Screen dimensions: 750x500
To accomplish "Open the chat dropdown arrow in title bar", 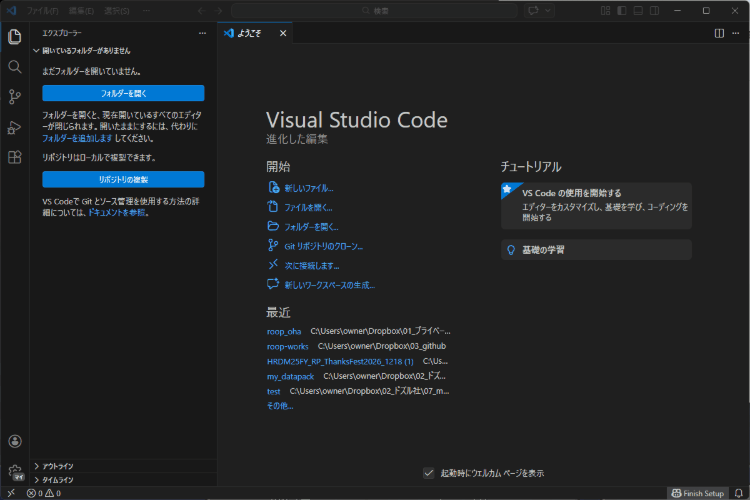I will coord(548,11).
